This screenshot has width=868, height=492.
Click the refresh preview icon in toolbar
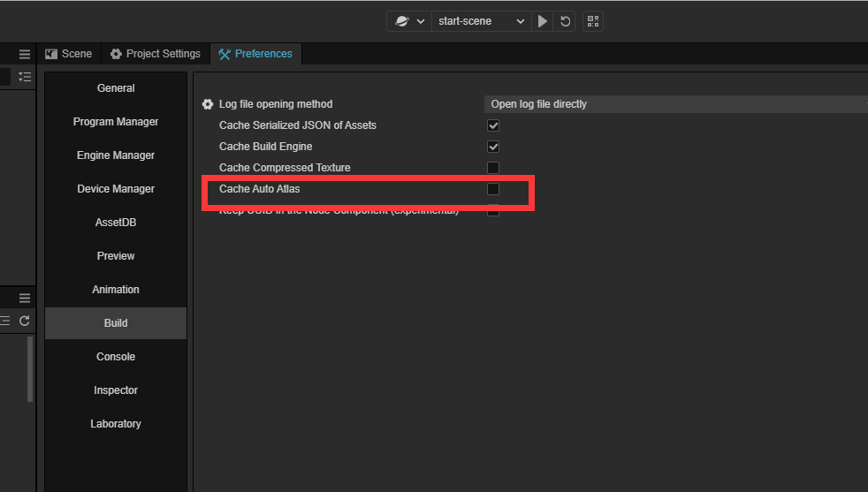[566, 21]
